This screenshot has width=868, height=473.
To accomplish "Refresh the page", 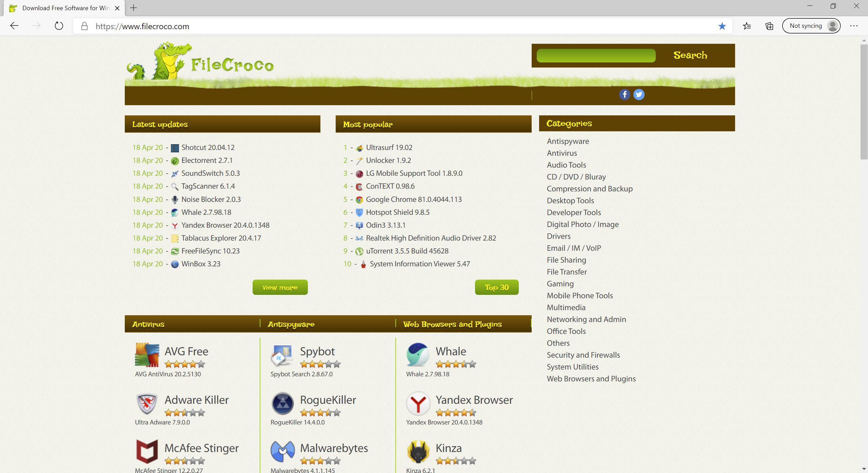I will click(x=59, y=26).
